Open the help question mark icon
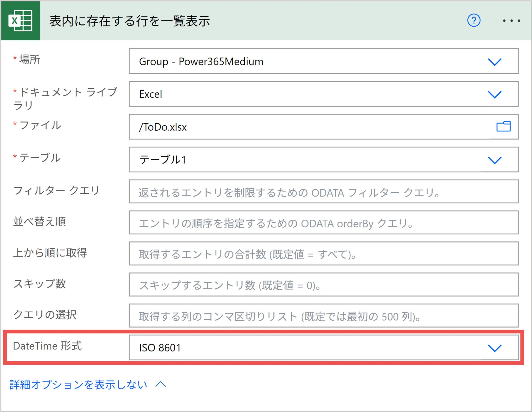The width and height of the screenshot is (532, 412). [474, 20]
